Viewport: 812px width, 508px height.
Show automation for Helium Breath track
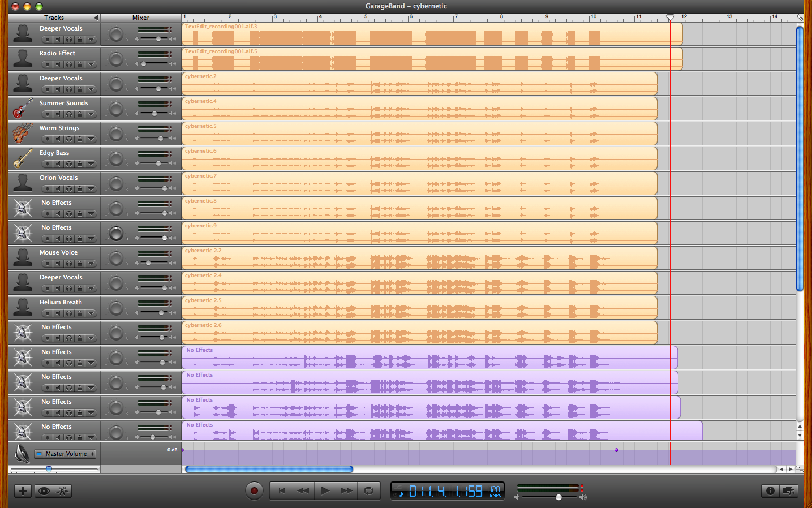tap(91, 313)
